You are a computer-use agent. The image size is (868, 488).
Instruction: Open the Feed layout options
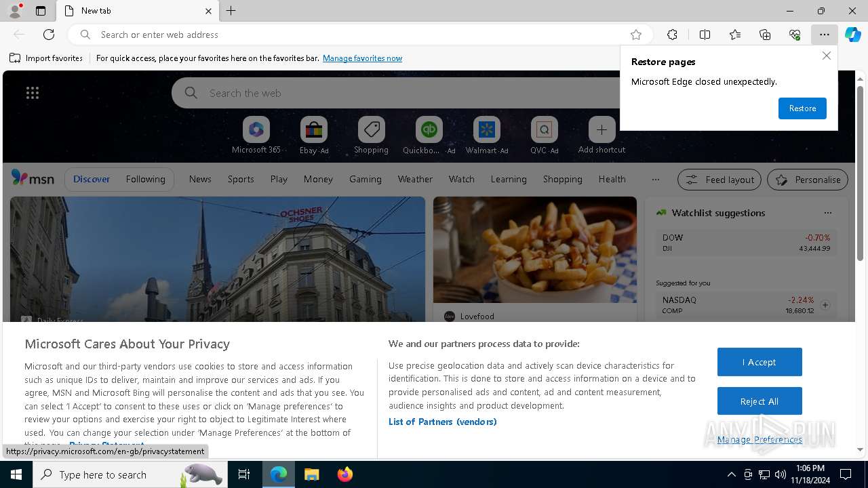(x=719, y=180)
